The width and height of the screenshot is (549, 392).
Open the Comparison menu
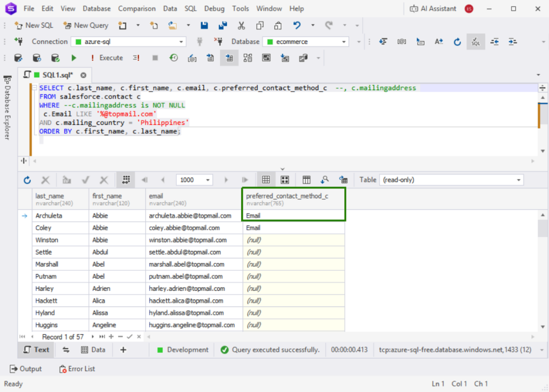tap(137, 9)
